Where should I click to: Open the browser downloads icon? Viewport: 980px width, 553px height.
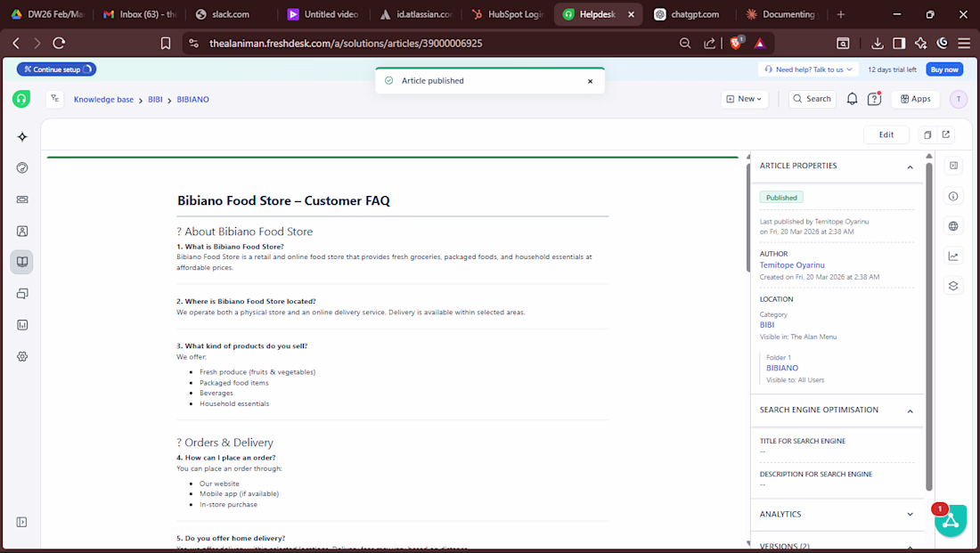point(878,43)
